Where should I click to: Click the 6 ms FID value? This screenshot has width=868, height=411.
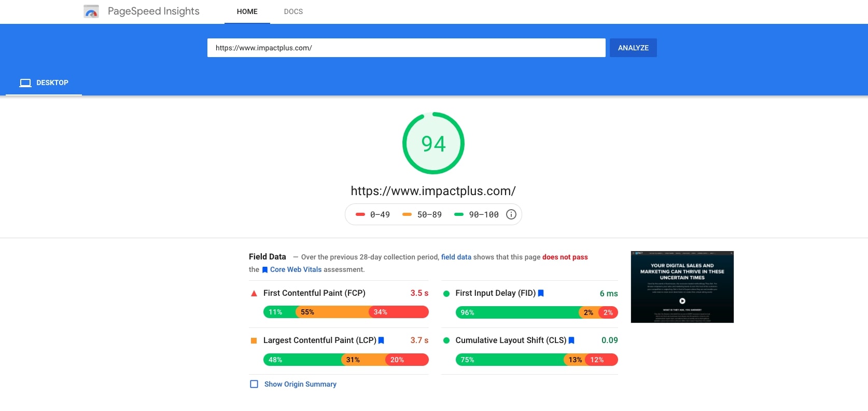[x=609, y=294]
